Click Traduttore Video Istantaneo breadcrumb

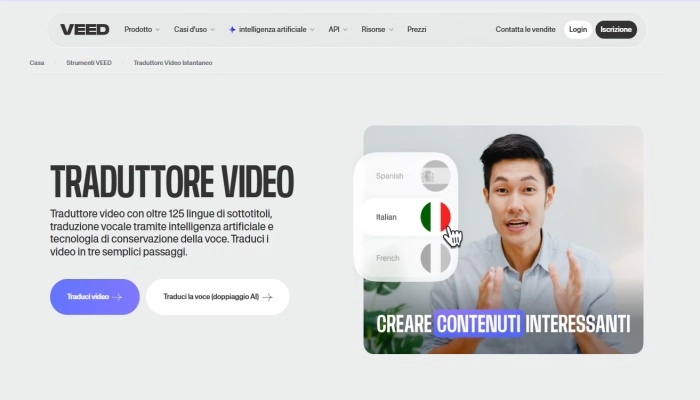click(173, 63)
